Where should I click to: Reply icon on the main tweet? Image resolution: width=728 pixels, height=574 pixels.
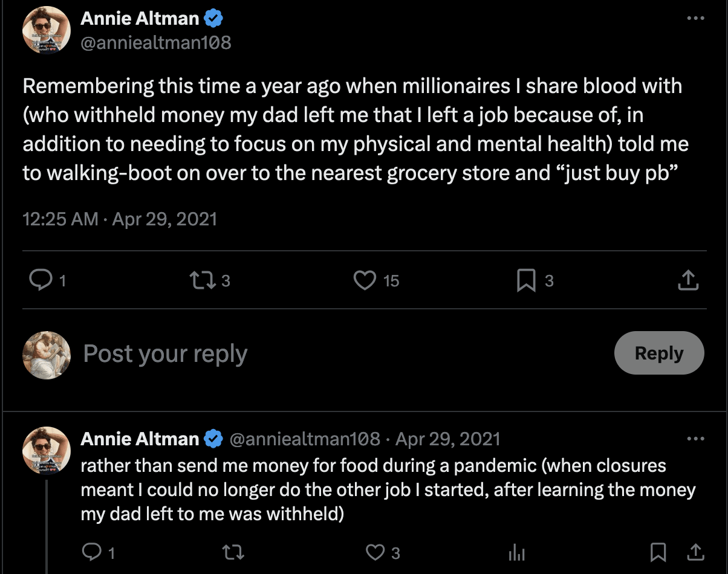41,280
